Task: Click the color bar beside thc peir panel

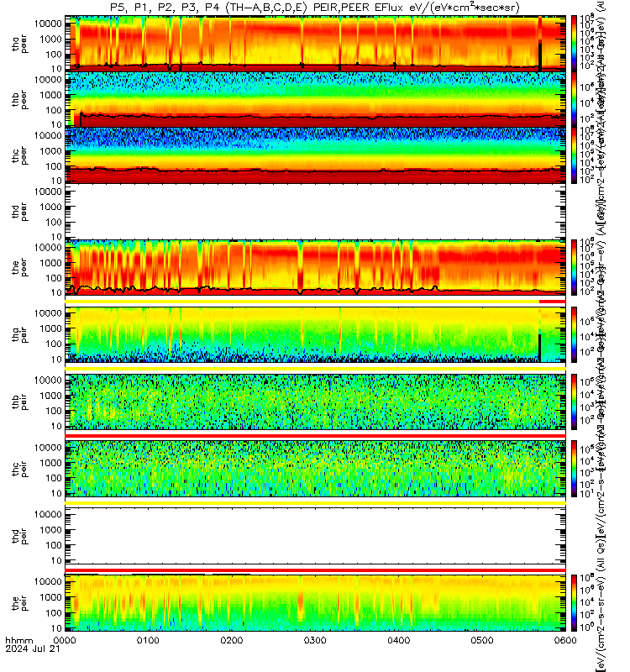Action: coord(575,469)
